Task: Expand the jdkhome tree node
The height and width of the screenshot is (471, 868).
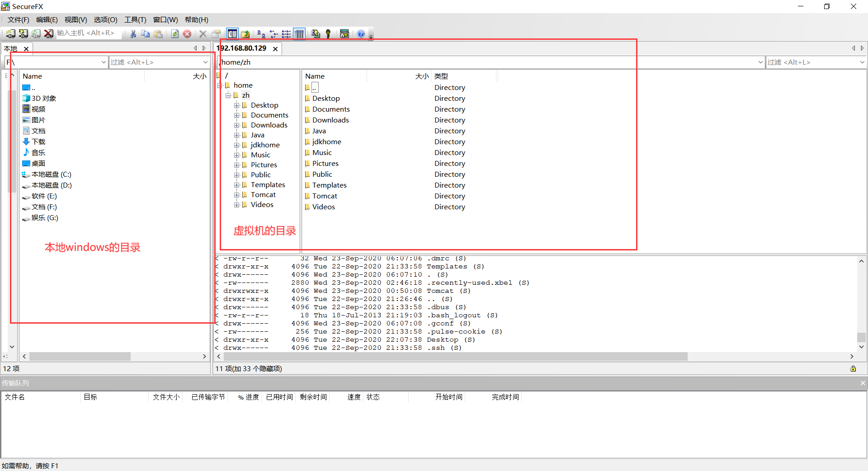Action: pyautogui.click(x=236, y=145)
